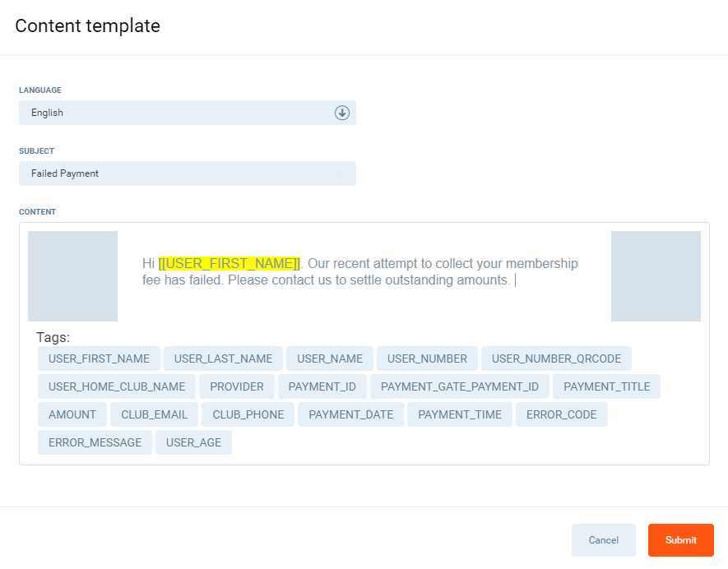728x569 pixels.
Task: Click the clear icon in Subject field
Action: coord(340,173)
